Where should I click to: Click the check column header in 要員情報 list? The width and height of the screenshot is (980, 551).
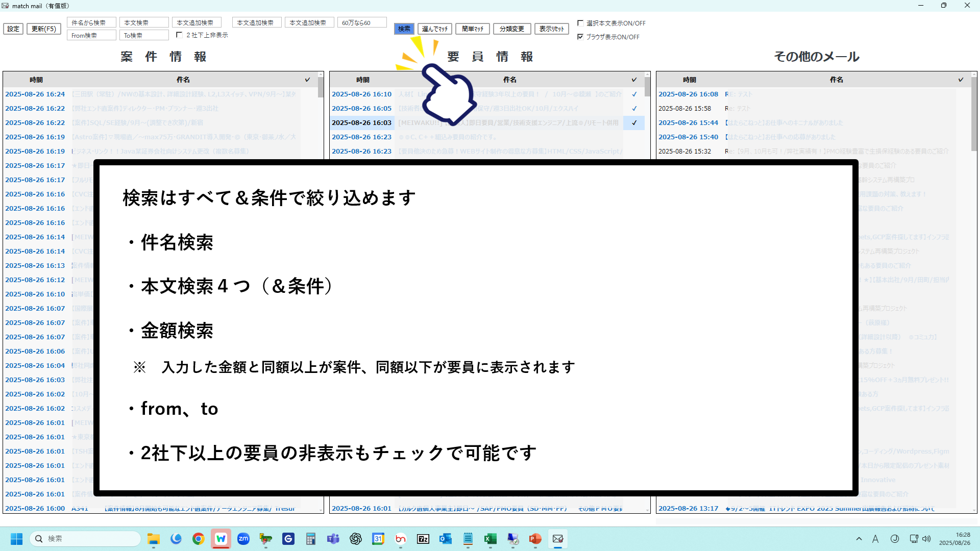634,80
